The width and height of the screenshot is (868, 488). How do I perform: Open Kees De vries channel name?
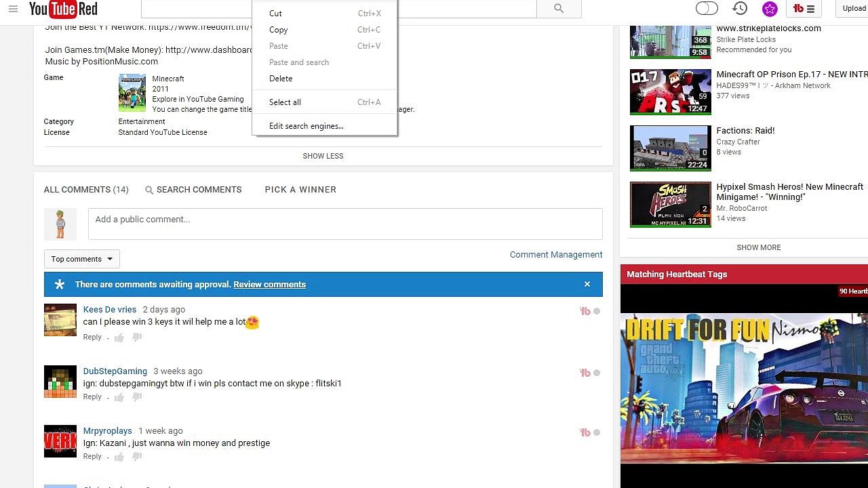pyautogui.click(x=110, y=310)
